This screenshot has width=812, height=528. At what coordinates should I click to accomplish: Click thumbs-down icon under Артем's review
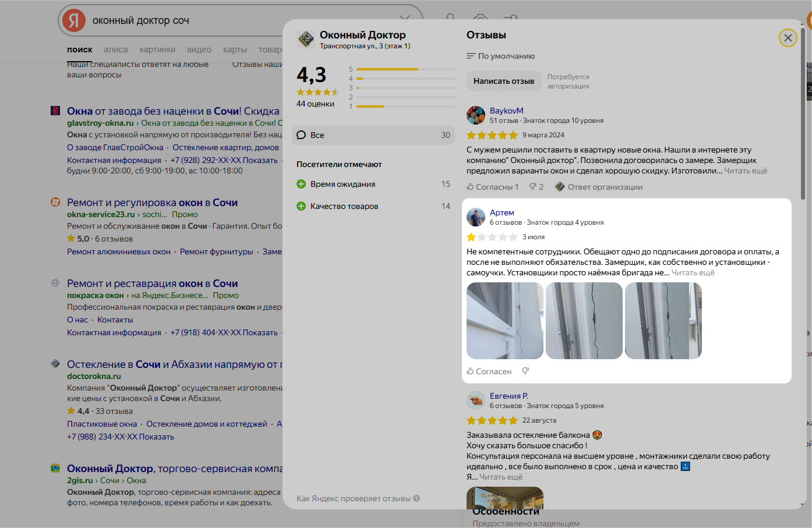(x=525, y=371)
